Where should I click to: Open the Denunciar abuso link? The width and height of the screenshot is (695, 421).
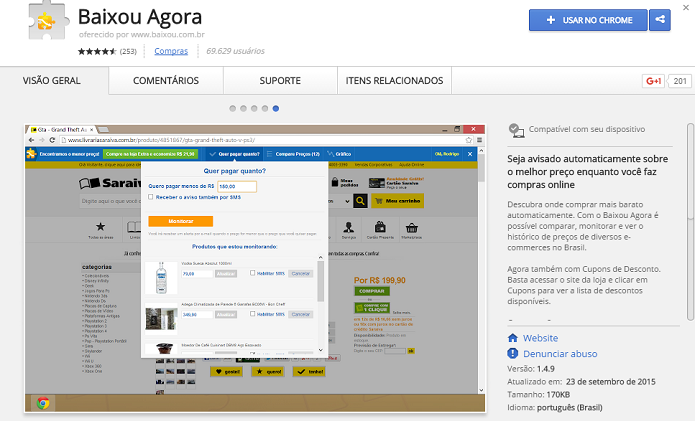coord(560,354)
